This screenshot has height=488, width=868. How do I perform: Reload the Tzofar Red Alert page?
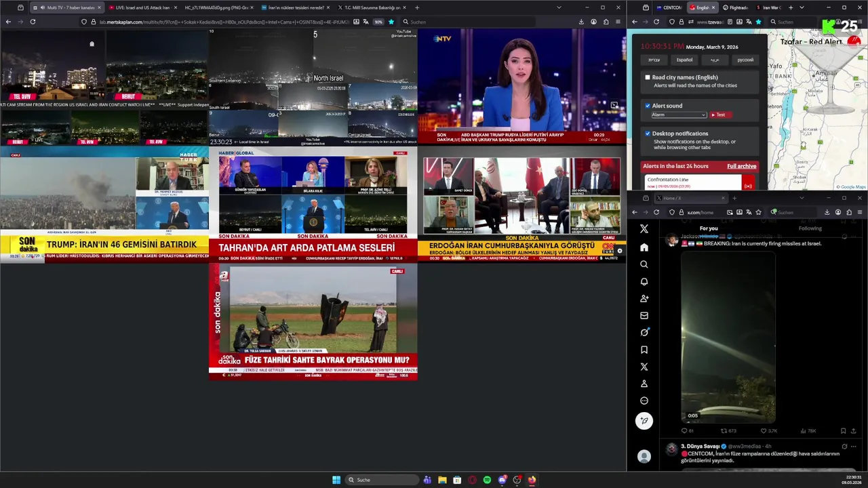(656, 22)
